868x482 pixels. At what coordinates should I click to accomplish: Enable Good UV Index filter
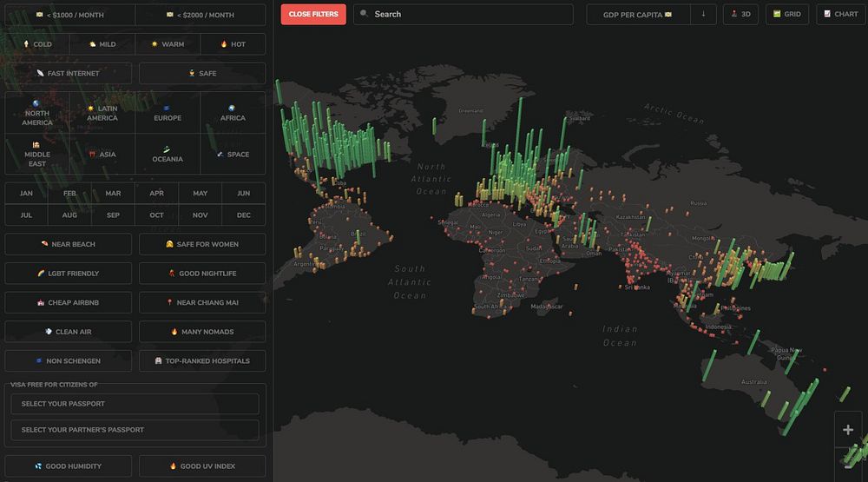point(202,466)
